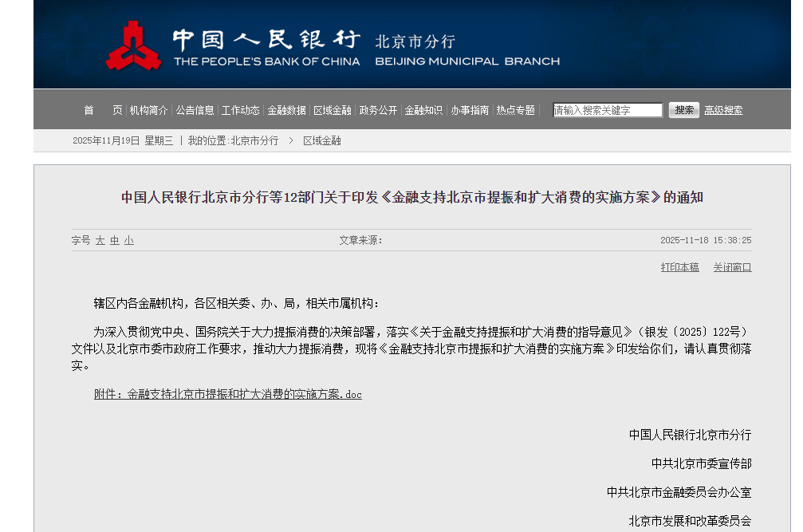Viewport: 803px width, 532px height.
Task: Download the 实施方案.doc attachment
Action: (x=228, y=394)
